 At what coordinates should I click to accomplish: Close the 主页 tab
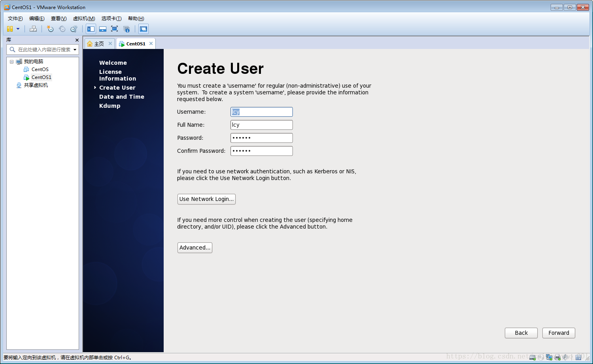[x=110, y=43]
